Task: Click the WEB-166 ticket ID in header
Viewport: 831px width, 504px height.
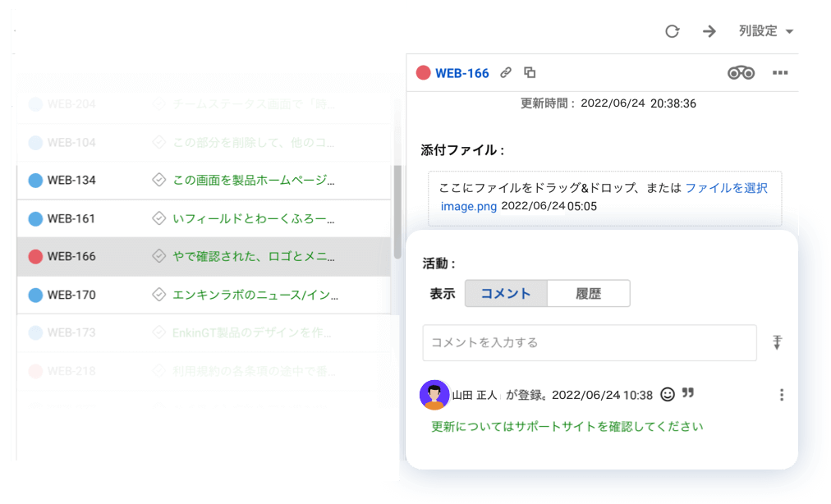Action: coord(461,73)
